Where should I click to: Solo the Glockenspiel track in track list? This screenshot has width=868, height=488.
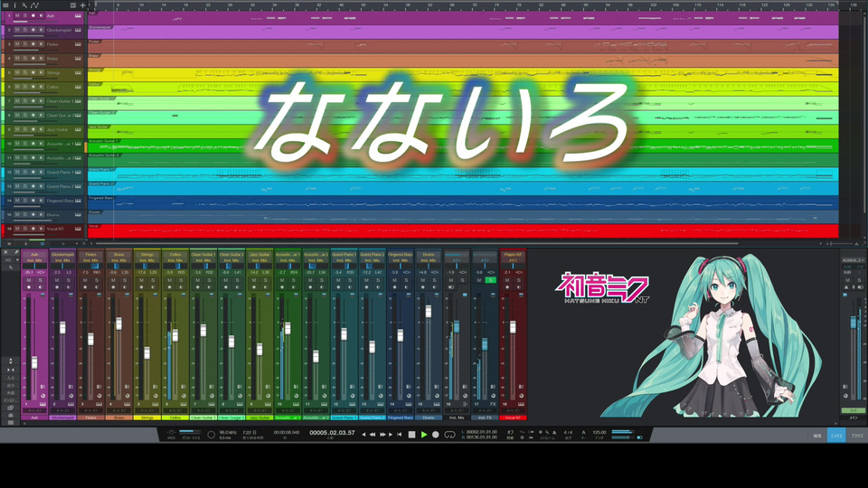pos(25,30)
